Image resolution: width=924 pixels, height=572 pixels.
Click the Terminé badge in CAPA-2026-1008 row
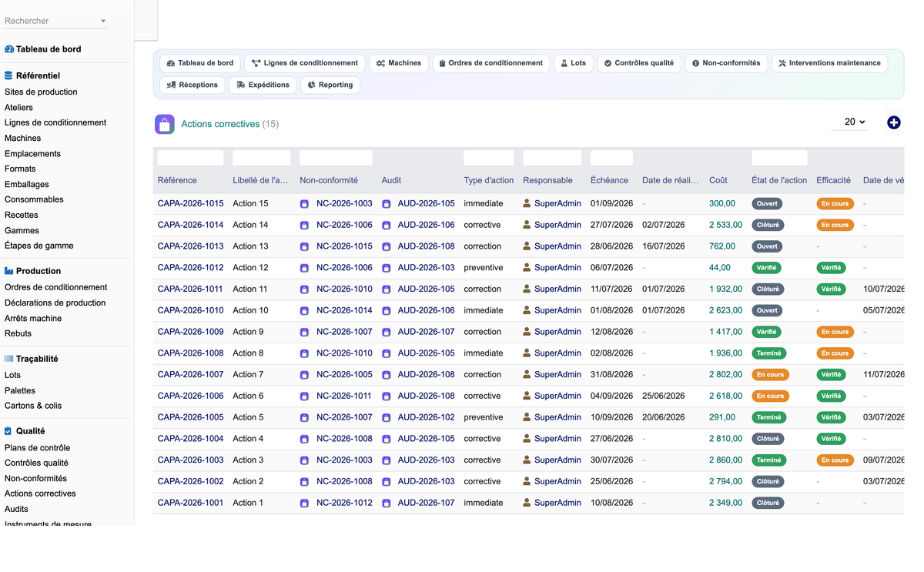tap(768, 353)
